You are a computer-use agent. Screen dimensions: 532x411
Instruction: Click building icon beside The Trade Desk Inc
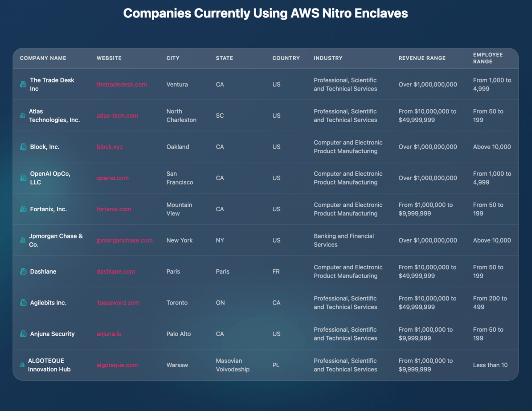[23, 84]
